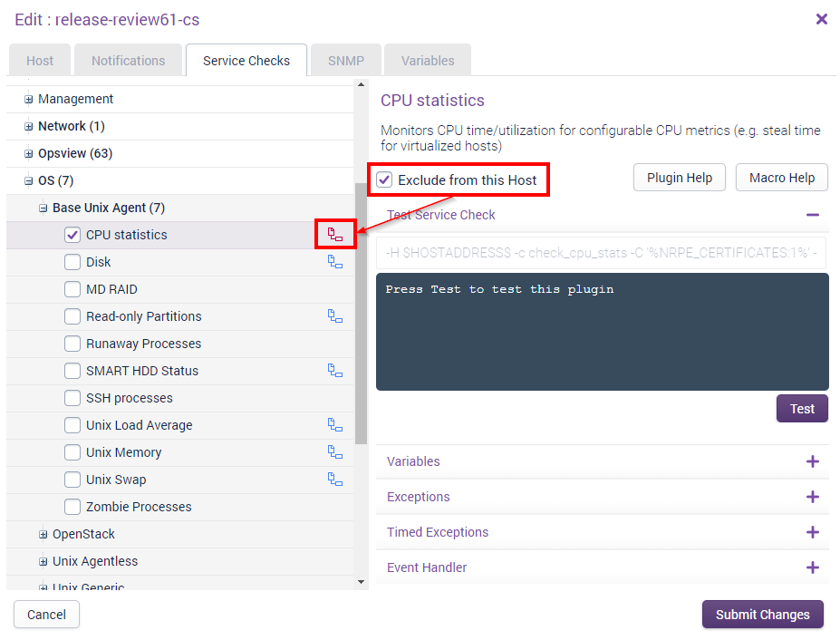Viewport: 840px width, 640px height.
Task: Uncheck Exclude from this Host
Action: point(385,179)
